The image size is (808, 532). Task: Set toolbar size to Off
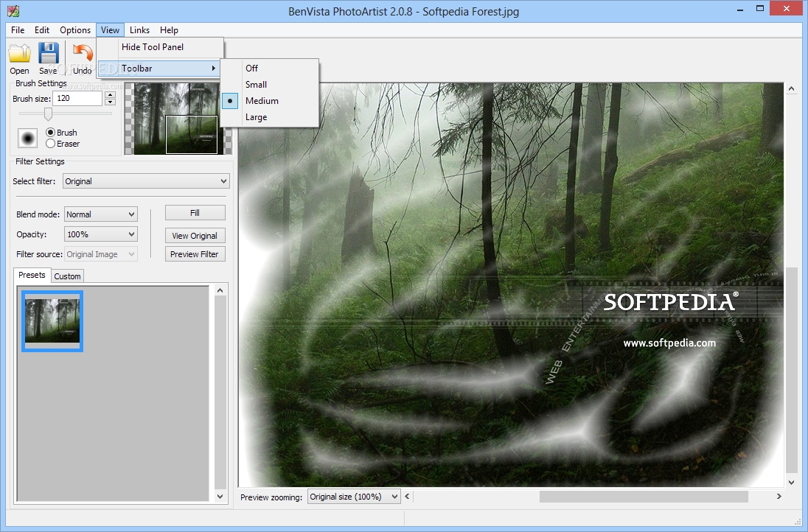click(270, 68)
